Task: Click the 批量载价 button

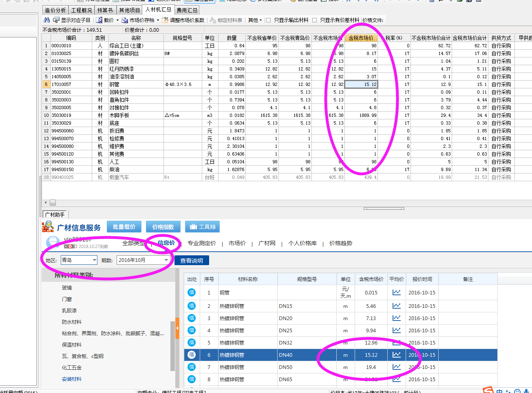Action: pyautogui.click(x=124, y=227)
